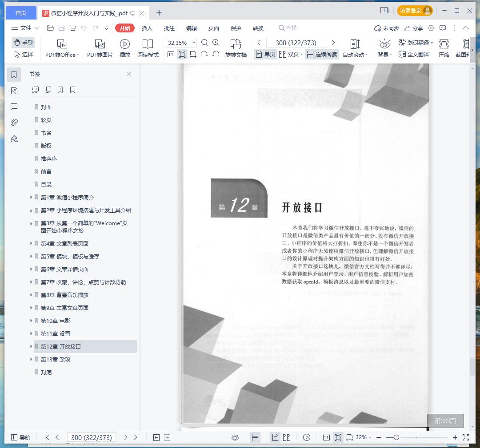Screen dimensions: 480x448
Task: Expand 第12章 开放接口 bookmark
Action: [x=31, y=346]
